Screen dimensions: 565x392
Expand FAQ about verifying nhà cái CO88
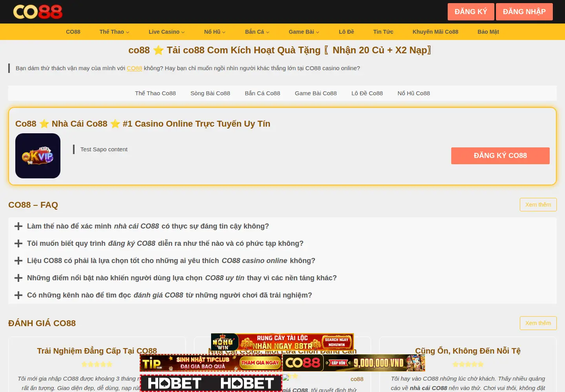click(142, 226)
